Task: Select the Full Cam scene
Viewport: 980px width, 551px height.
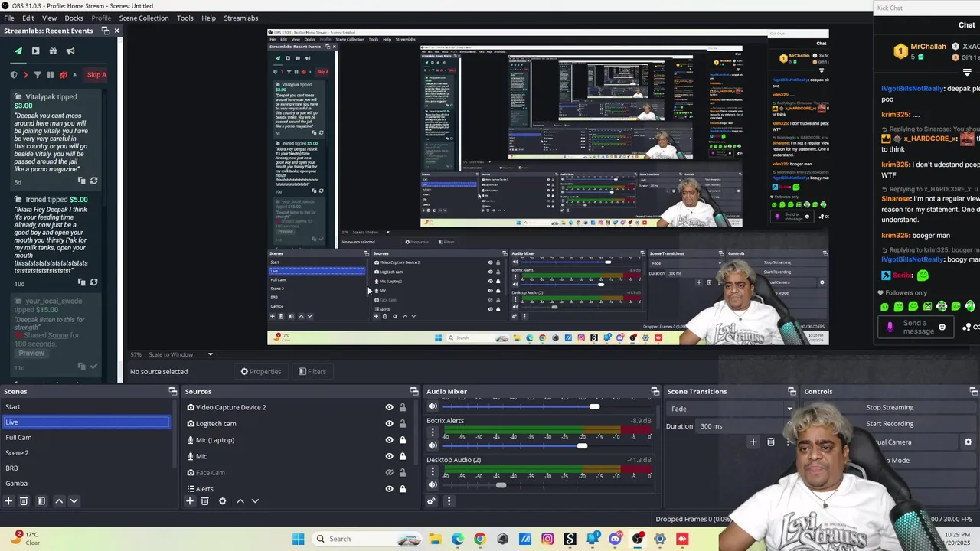Action: pyautogui.click(x=86, y=438)
